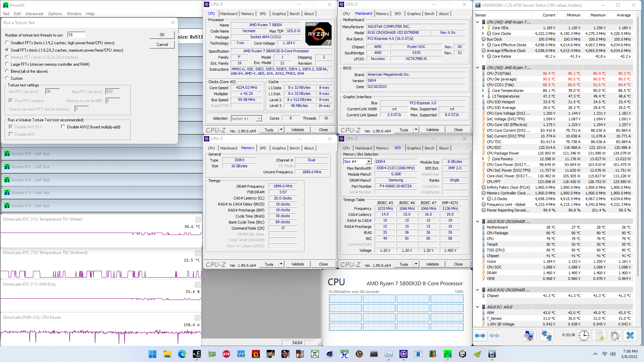Click HWiNFO shrink layout arrows button

pyautogui.click(x=494, y=336)
